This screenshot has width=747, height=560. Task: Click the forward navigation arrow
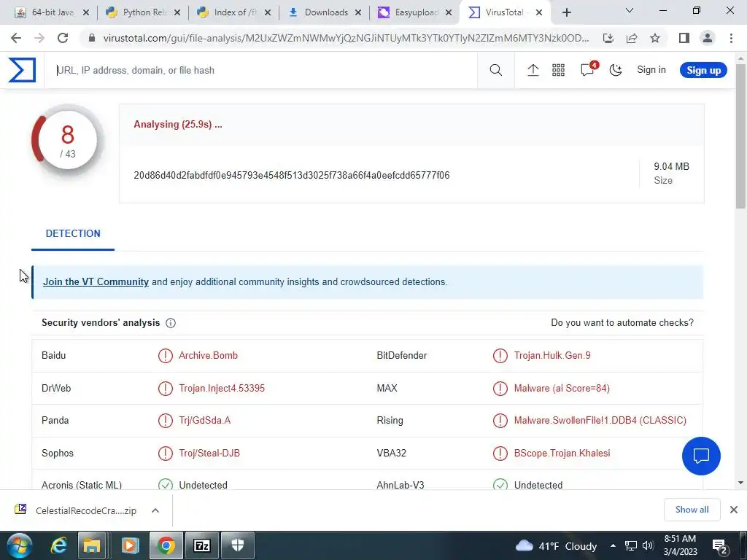(39, 38)
